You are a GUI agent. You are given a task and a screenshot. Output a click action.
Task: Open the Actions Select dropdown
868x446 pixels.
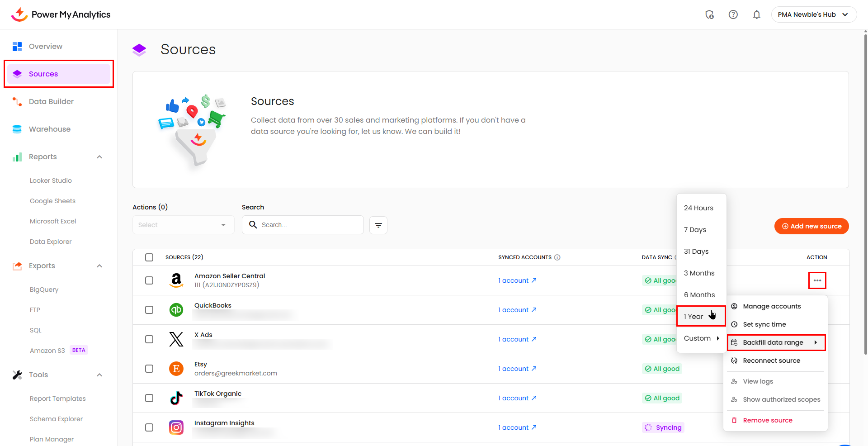click(x=183, y=225)
